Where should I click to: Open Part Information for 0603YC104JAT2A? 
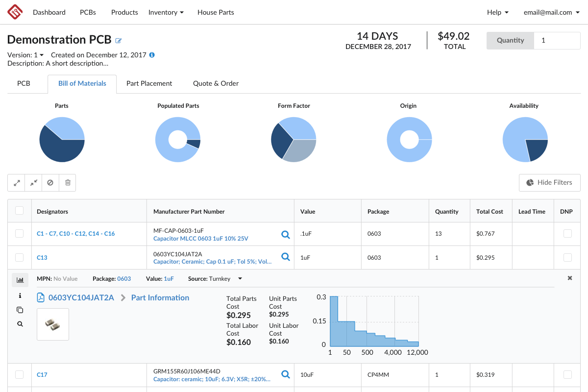coord(160,297)
